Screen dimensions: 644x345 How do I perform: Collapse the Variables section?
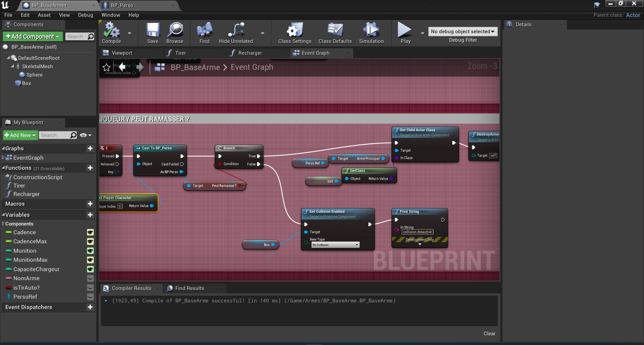[3, 214]
